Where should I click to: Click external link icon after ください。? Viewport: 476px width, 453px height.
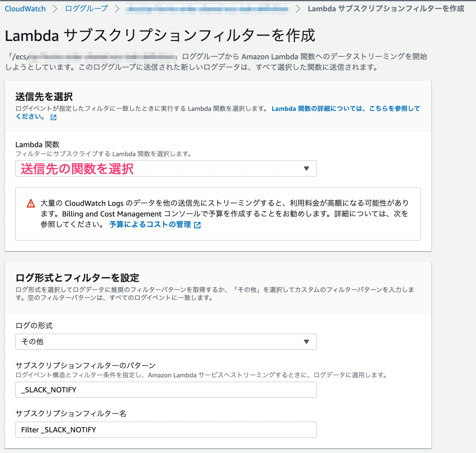53,117
